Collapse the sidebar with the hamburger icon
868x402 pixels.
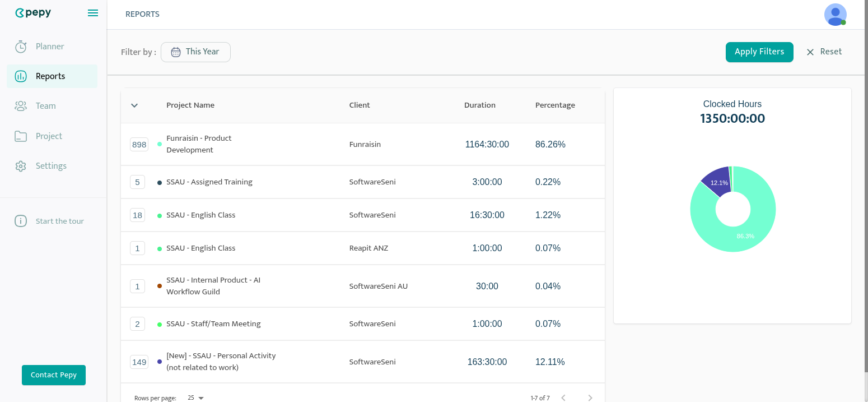click(x=93, y=13)
